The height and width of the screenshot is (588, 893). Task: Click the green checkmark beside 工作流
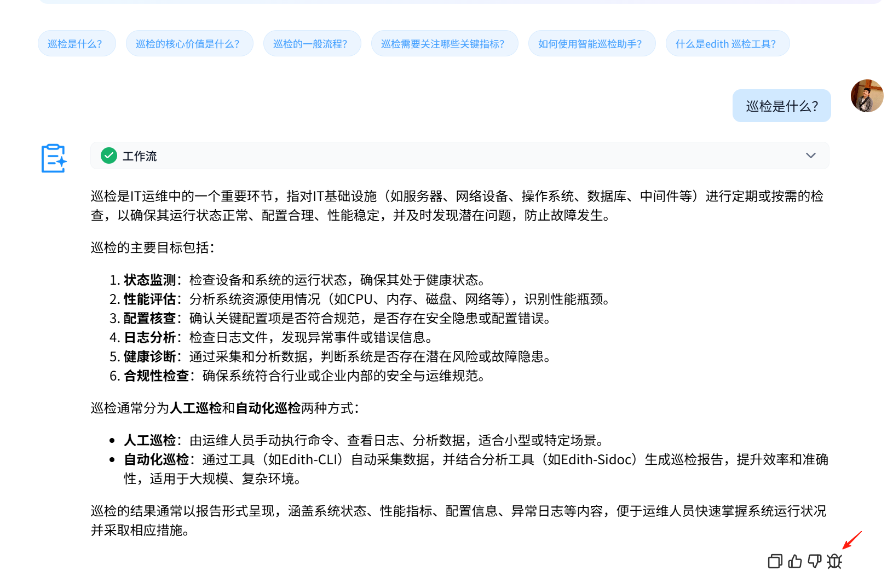[x=108, y=155]
